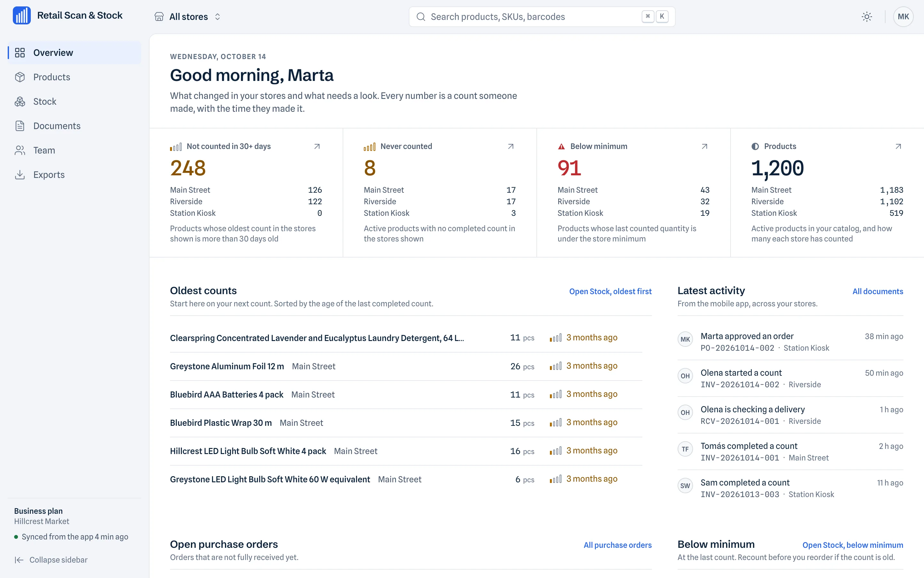Select the Bluebird AAA Batteries 4 pack row
924x578 pixels.
(406, 395)
